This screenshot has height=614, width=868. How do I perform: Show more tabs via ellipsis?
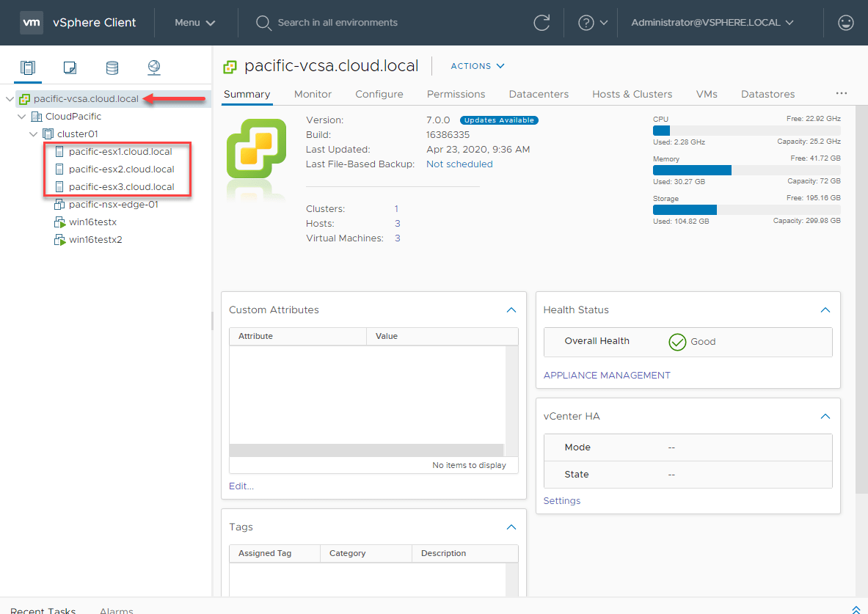point(842,94)
